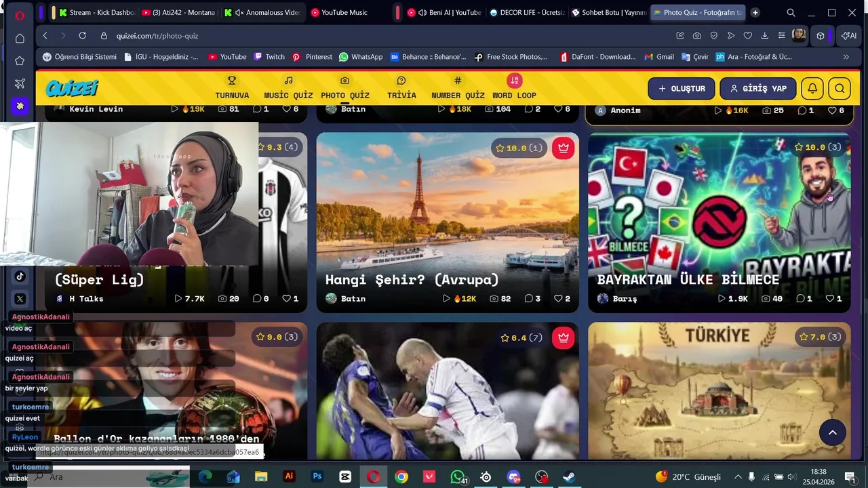Open the Hangi Şehir? (Avrupa) quiz
Screen dimensions: 868x488
click(448, 222)
